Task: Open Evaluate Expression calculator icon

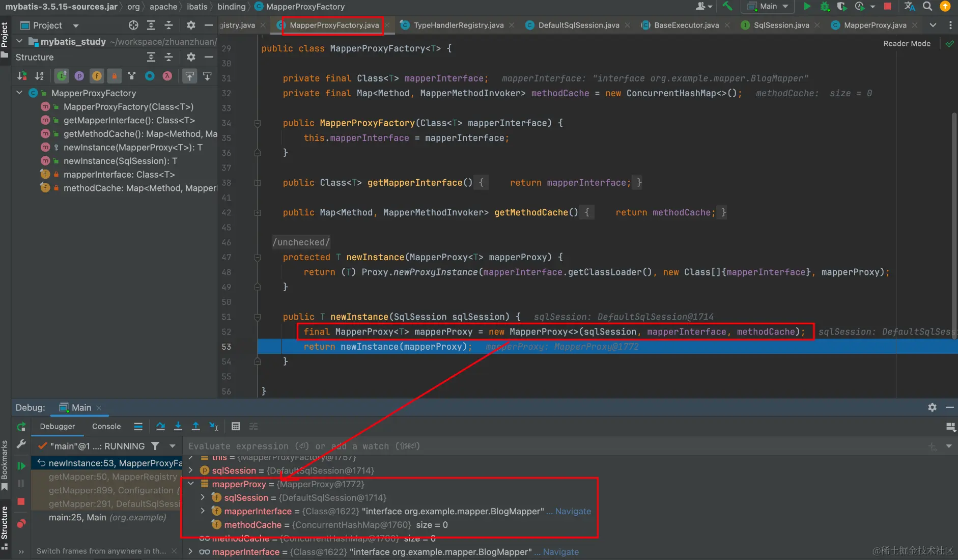Action: [x=236, y=427]
